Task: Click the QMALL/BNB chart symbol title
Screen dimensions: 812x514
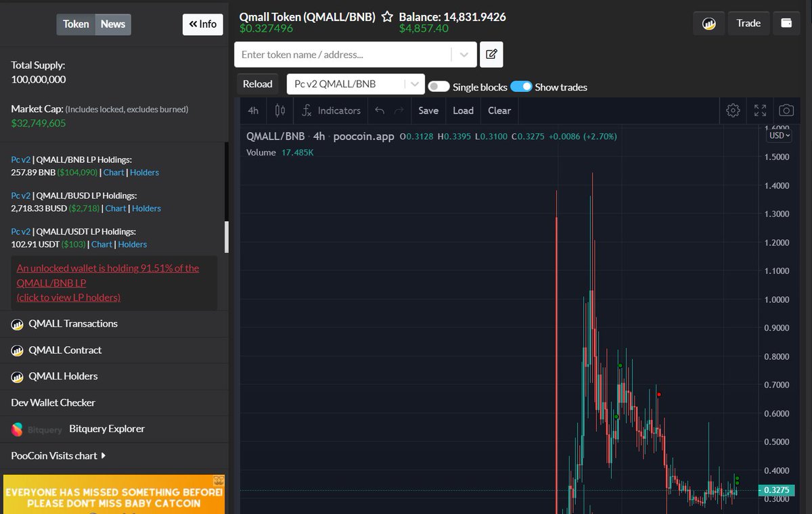Action: click(x=275, y=136)
